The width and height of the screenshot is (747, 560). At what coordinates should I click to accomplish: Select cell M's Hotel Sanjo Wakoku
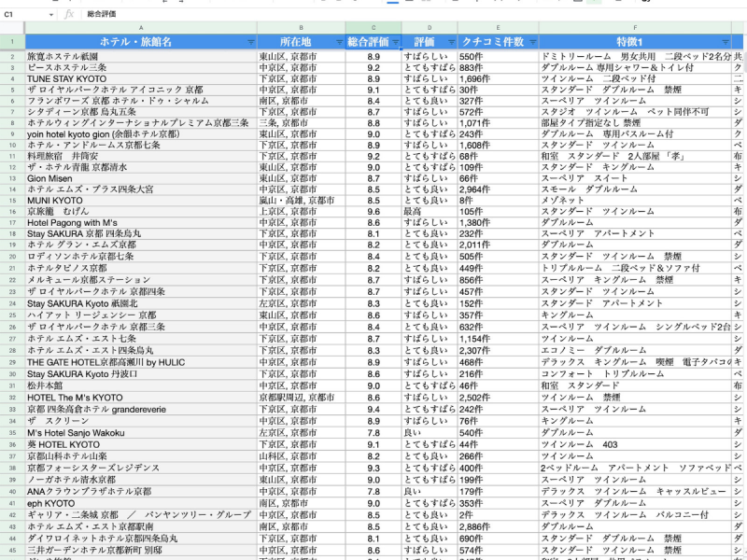(141, 433)
